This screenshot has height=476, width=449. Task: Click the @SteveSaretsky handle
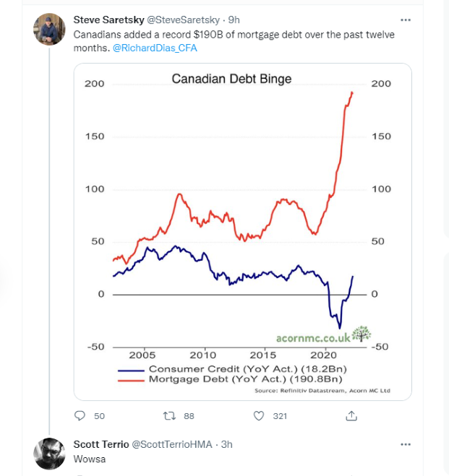(183, 20)
